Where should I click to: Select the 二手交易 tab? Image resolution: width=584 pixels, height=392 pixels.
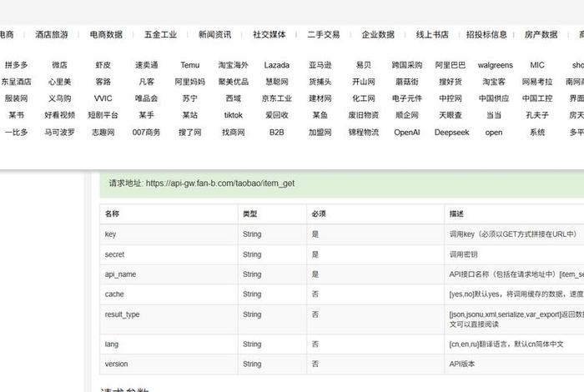pyautogui.click(x=324, y=35)
